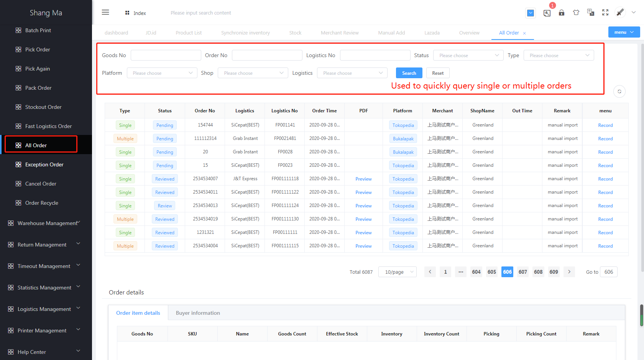Focus the Order No input field
Viewport: 644px width, 360px height.
[267, 55]
